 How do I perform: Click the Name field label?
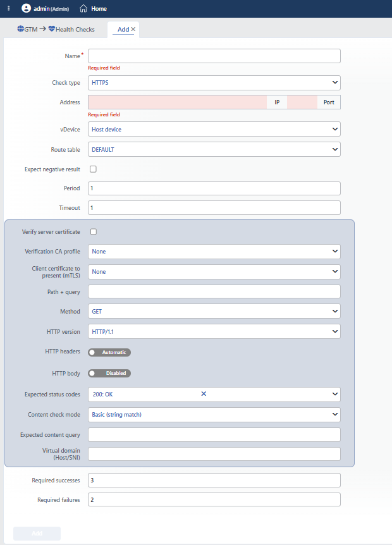click(72, 56)
